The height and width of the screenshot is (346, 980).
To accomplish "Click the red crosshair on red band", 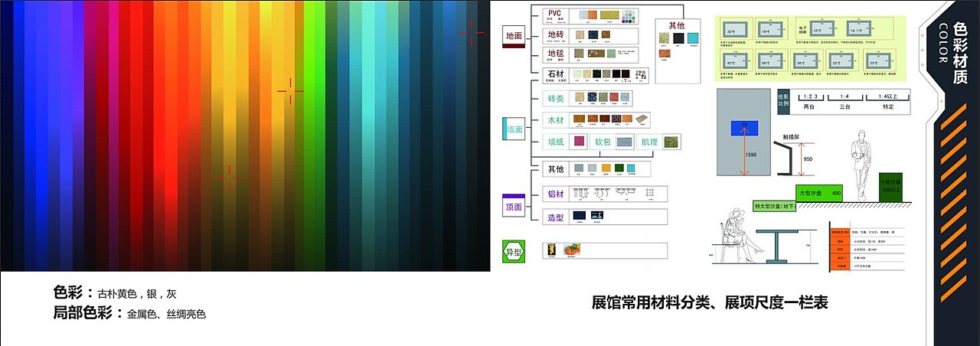I will pyautogui.click(x=229, y=178).
